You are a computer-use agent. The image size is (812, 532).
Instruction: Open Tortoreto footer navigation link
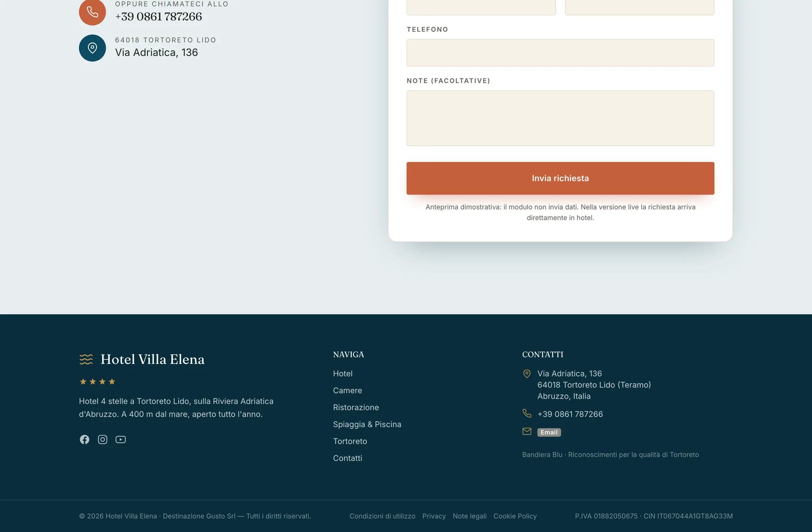(350, 441)
